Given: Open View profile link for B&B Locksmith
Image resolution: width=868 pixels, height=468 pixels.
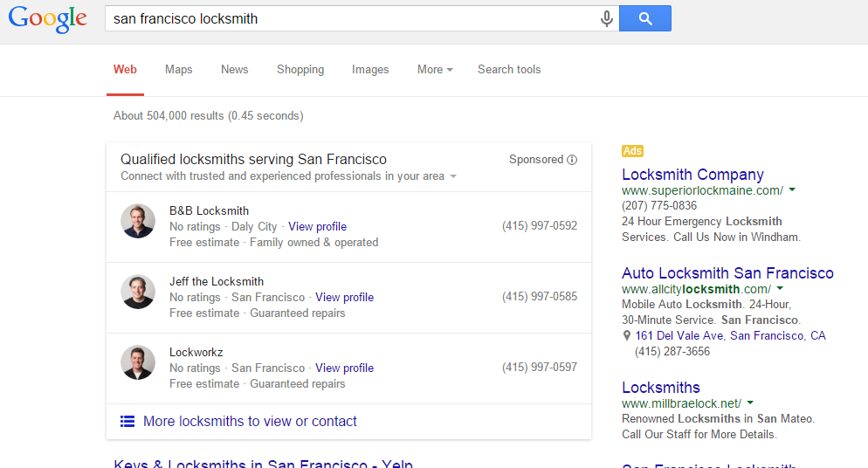Looking at the screenshot, I should click(x=317, y=227).
